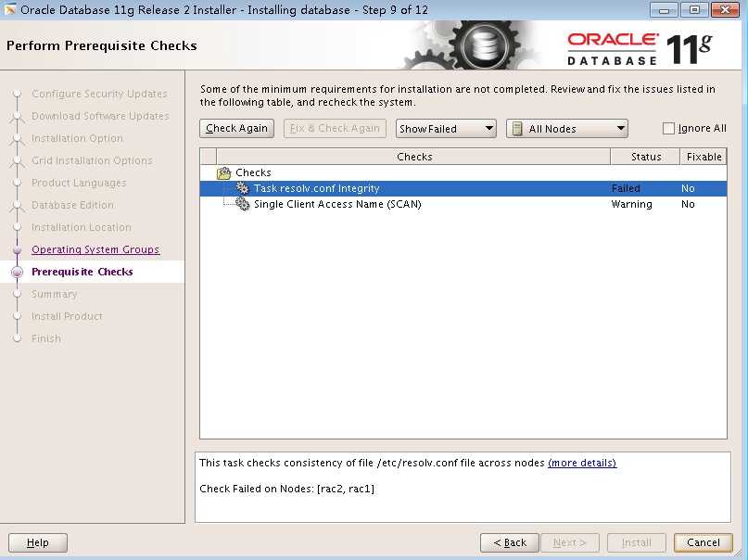Click the gear icon for Task resolv.conf Integrity
The height and width of the screenshot is (560, 748).
(243, 188)
